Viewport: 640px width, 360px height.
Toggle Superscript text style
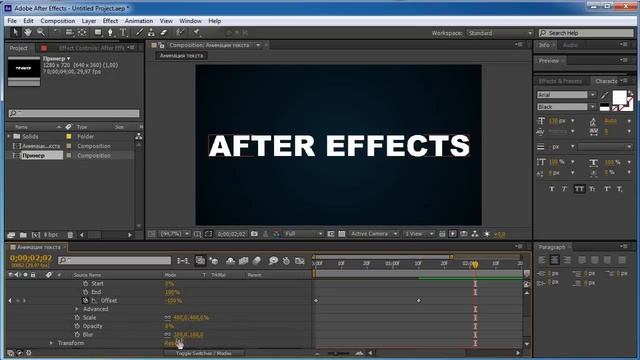607,189
